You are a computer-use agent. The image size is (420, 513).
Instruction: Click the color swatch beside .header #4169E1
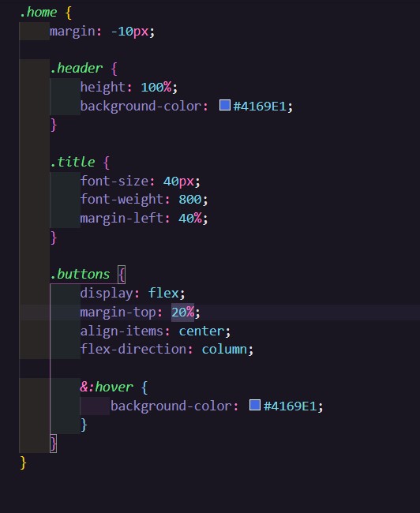coord(225,105)
